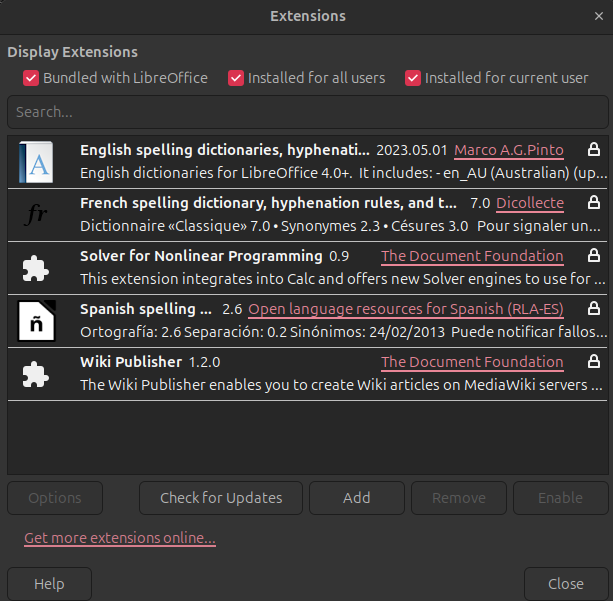Image resolution: width=613 pixels, height=601 pixels.
Task: Click the lock icon on English dictionaries row
Action: (x=594, y=150)
